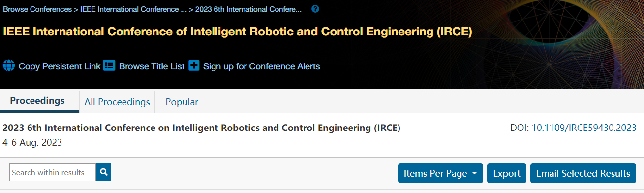Open the Popular tab
This screenshot has width=644, height=193.
pos(182,102)
